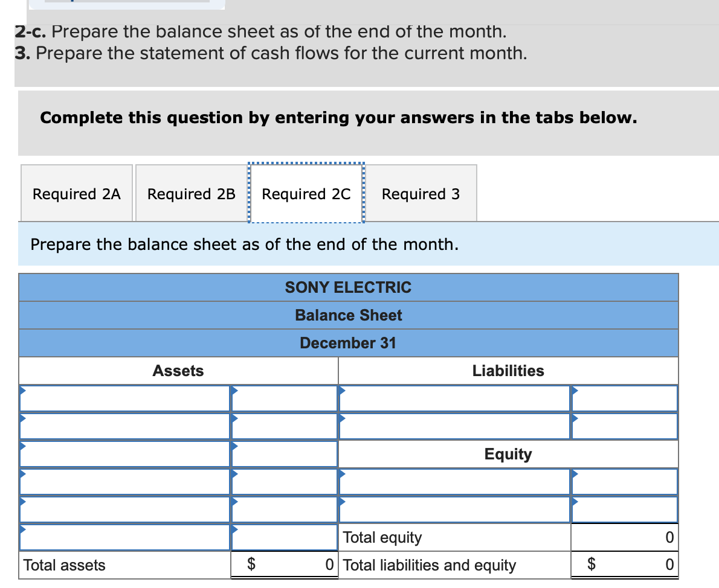Click the Total liabilities and equity amount cell

coord(624,564)
